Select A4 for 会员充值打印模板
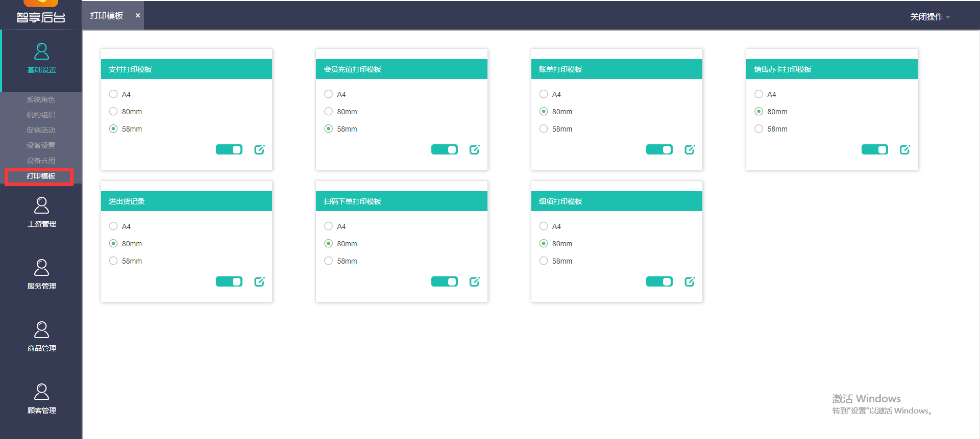 (x=329, y=94)
